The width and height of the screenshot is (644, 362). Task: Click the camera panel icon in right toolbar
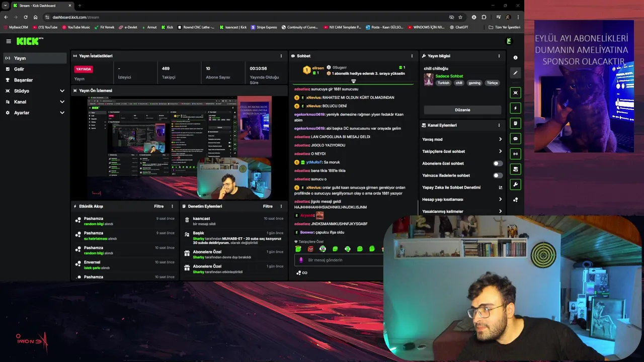click(x=515, y=169)
